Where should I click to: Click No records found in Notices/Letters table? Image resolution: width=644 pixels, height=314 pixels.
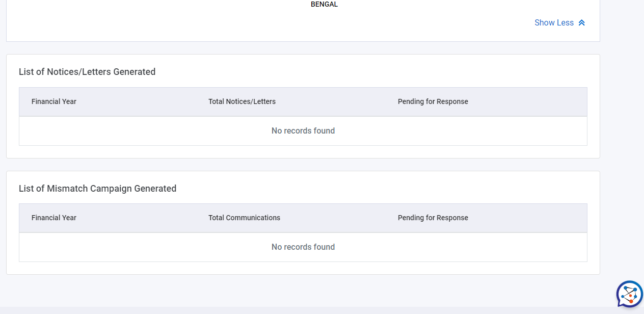pos(303,131)
